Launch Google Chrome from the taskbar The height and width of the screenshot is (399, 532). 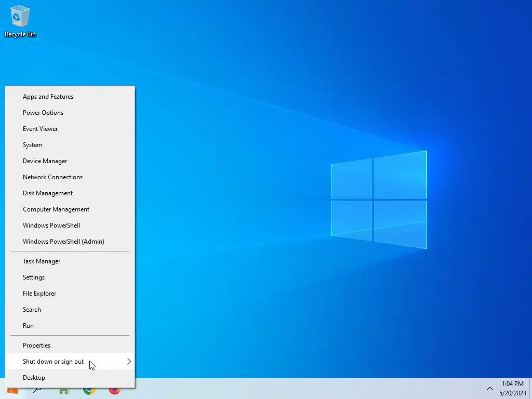point(89,391)
